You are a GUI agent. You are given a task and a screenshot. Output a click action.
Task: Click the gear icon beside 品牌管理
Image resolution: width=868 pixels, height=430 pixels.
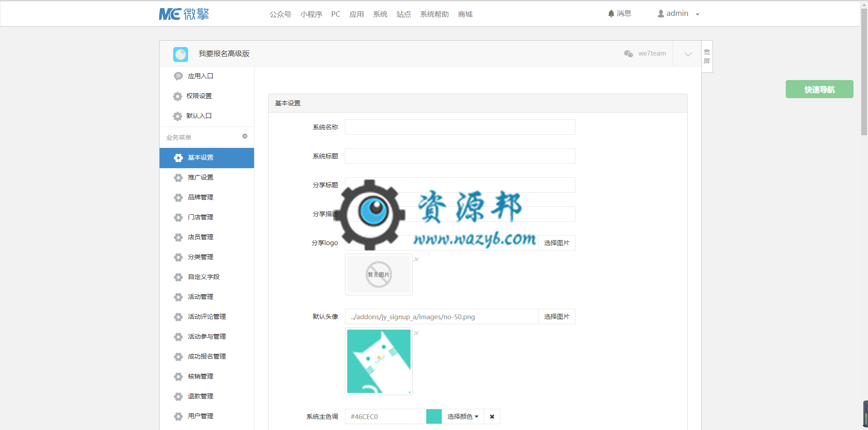179,198
